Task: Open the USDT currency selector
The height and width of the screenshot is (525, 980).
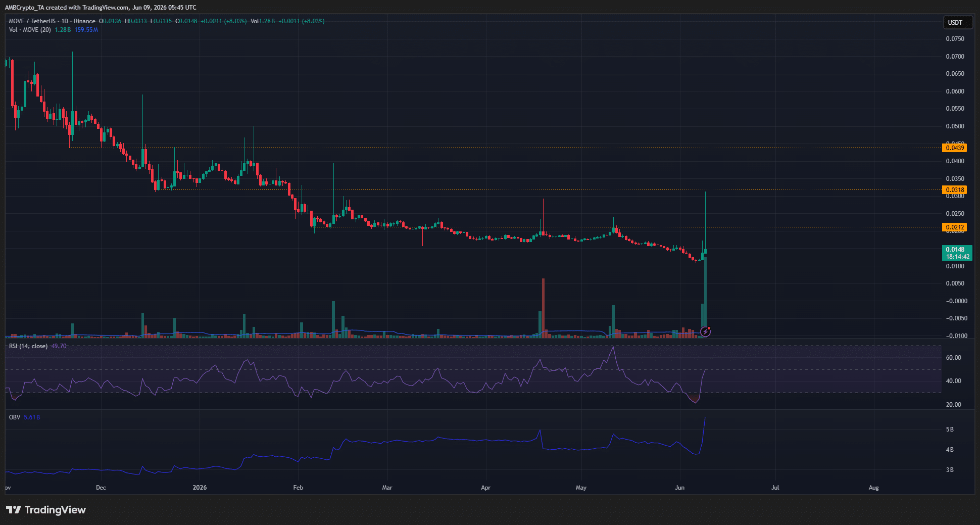Action: (958, 22)
